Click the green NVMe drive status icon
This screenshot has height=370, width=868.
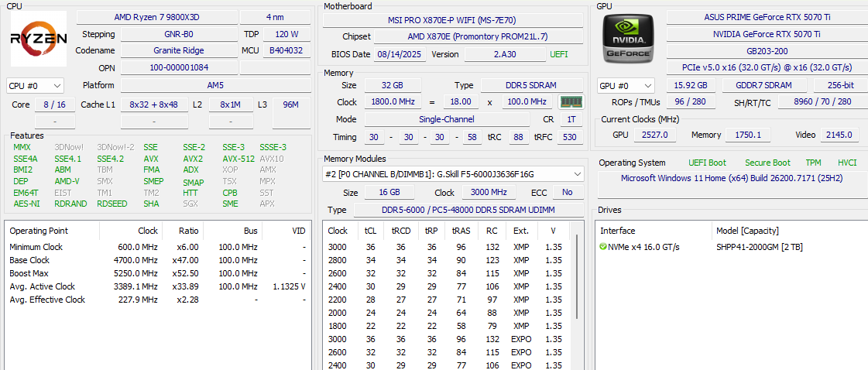603,247
